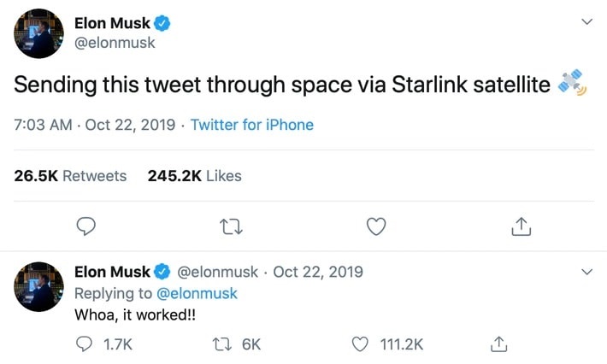Click the "Twitter for iPhone" source link
This screenshot has width=607, height=364.
tap(251, 125)
